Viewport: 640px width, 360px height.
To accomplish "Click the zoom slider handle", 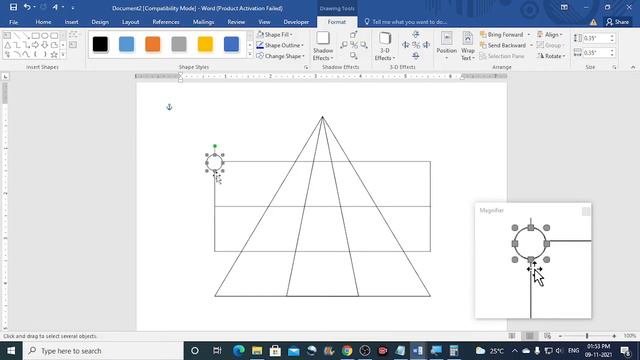I will (587, 336).
